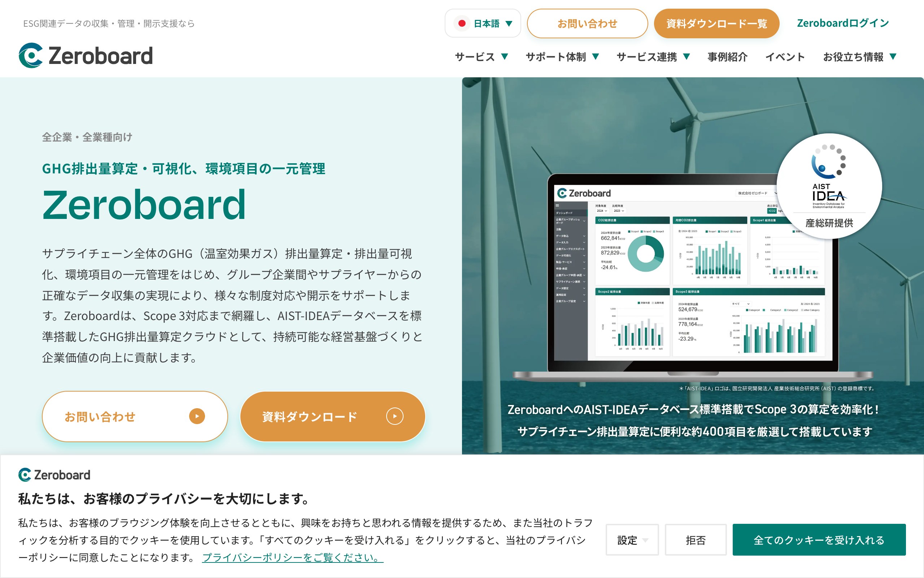Click the Zeroboard logo in cookie banner
Image resolution: width=924 pixels, height=578 pixels.
pos(54,475)
